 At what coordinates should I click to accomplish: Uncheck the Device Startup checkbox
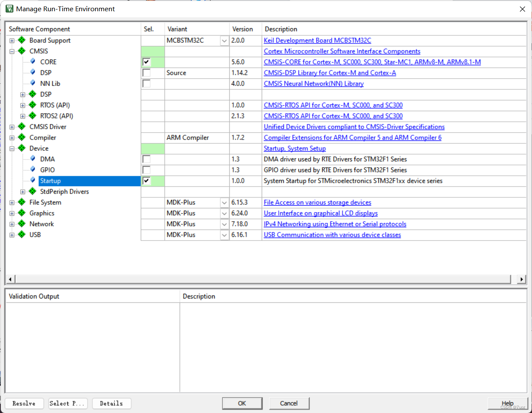[x=147, y=181]
